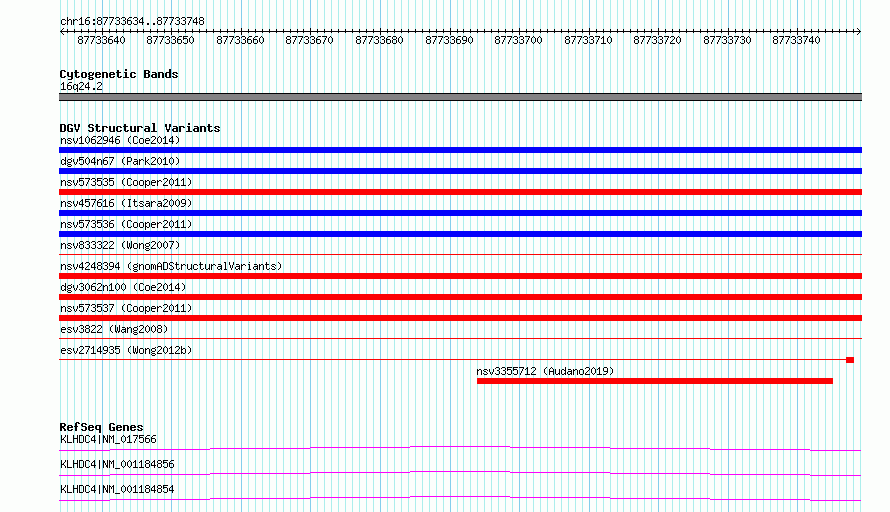Screen dimensions: 890x512
Task: Click the red bar for nsv4248394
Action: [x=460, y=276]
